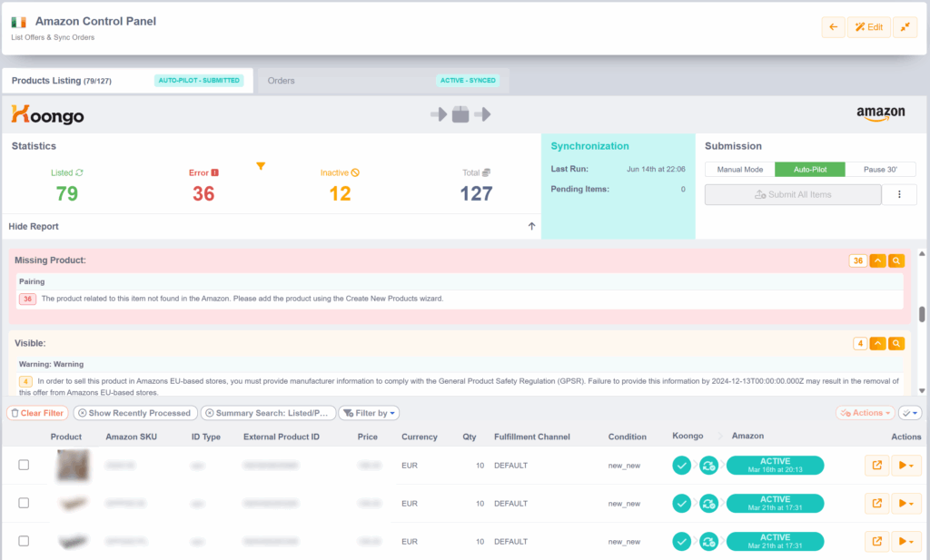Search items in the Visible warning section
The height and width of the screenshot is (560, 930).
click(x=896, y=344)
